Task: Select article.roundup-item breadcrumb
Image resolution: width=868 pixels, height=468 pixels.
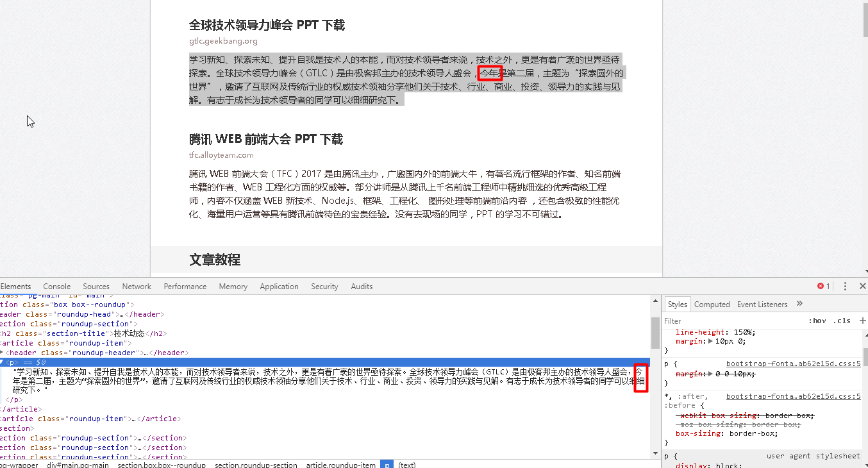Action: [x=340, y=465]
